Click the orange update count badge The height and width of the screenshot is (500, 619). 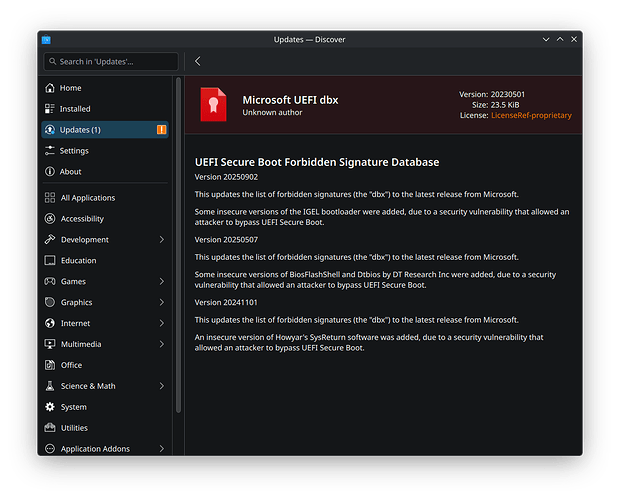coord(162,130)
